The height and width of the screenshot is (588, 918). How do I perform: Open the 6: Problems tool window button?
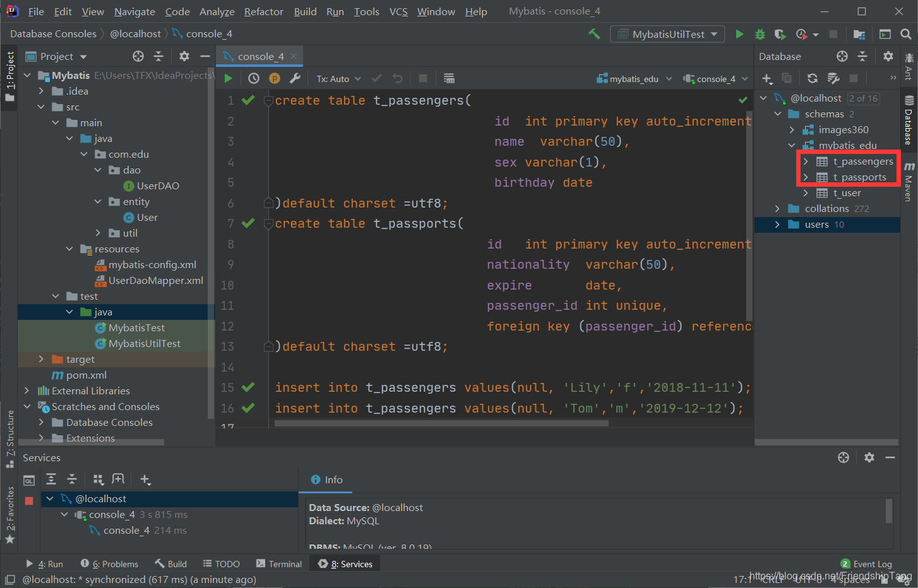[x=110, y=564]
